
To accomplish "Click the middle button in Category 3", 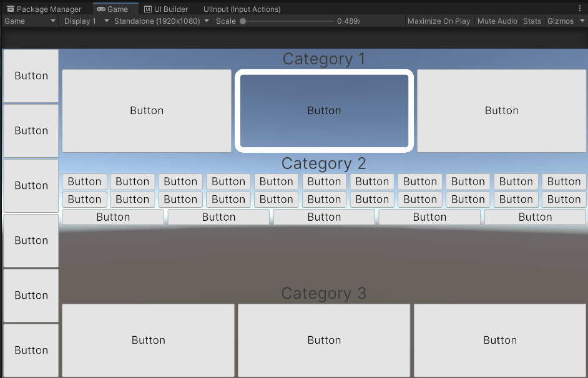I will [324, 340].
